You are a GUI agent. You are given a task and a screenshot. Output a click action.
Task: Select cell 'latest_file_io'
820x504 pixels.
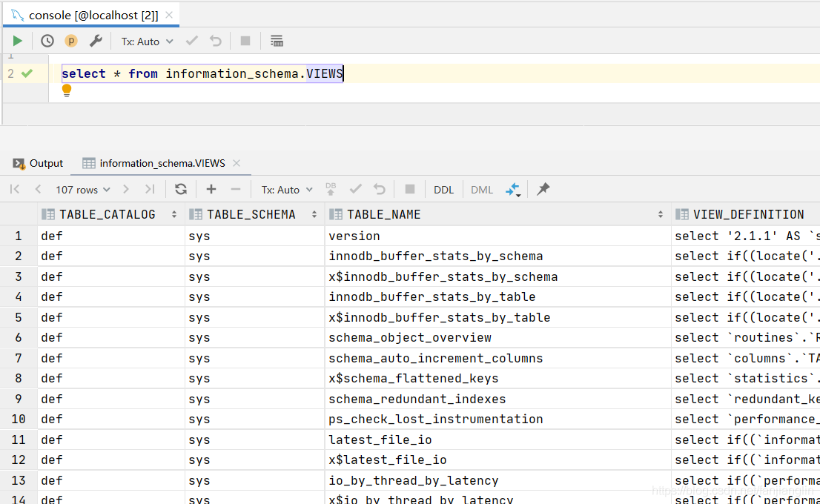(497, 440)
